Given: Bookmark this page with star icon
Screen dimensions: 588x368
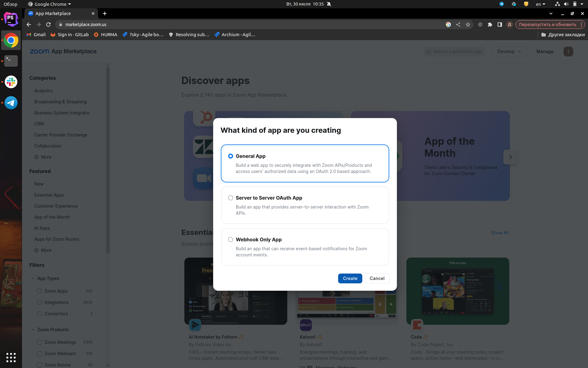Looking at the screenshot, I should click(x=468, y=25).
